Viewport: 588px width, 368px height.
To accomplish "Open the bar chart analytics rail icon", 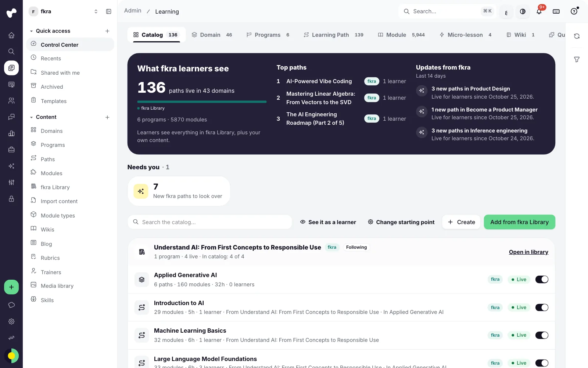I will 11,133.
